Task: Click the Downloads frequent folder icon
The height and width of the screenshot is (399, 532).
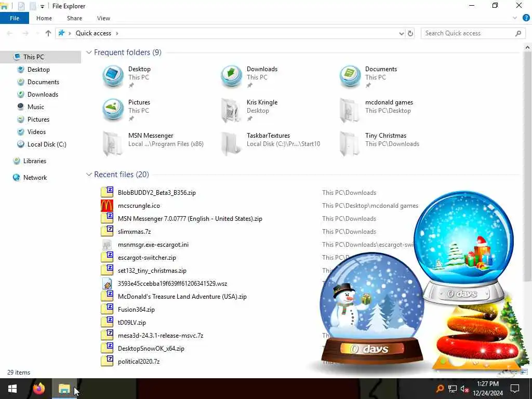Action: click(x=231, y=76)
